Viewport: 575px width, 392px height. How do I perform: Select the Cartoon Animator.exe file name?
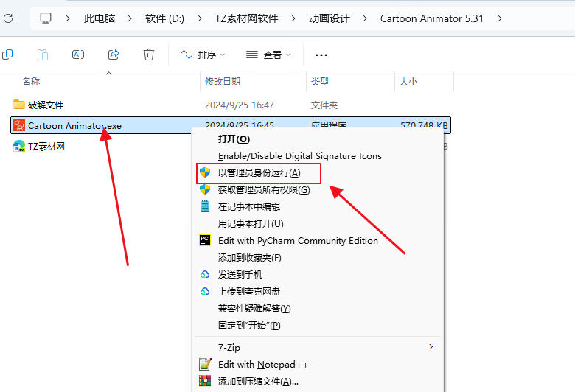tap(74, 126)
